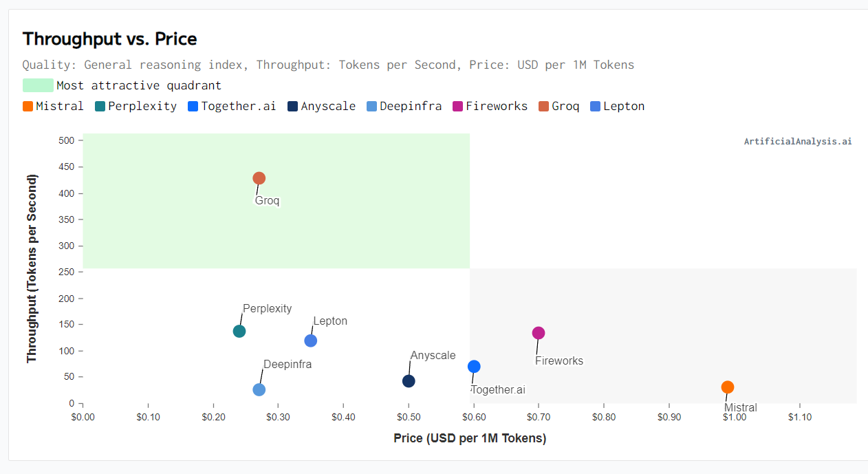Viewport: 868px width, 474px height.
Task: Click the Lepton data point
Action: coord(311,341)
